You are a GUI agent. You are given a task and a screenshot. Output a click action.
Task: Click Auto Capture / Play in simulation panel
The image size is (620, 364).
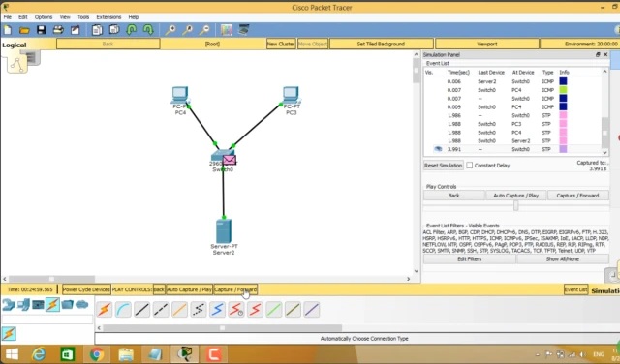click(x=516, y=196)
